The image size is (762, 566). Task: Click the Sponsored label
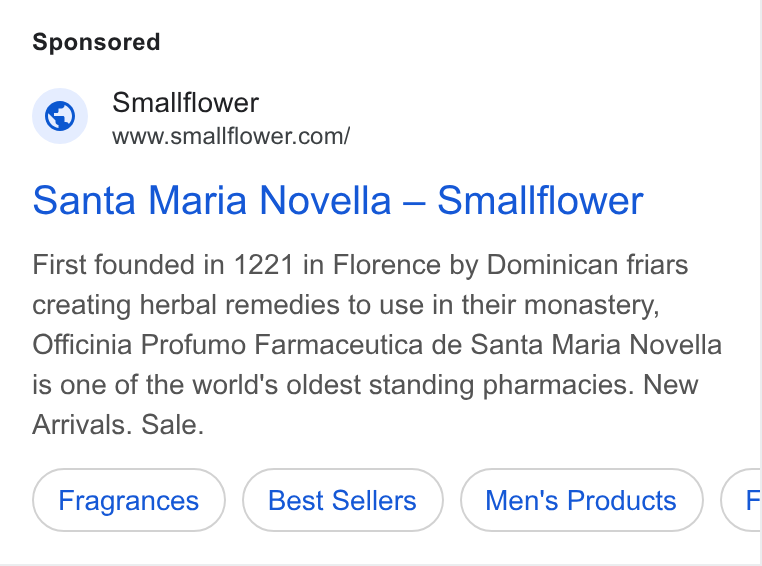96,42
